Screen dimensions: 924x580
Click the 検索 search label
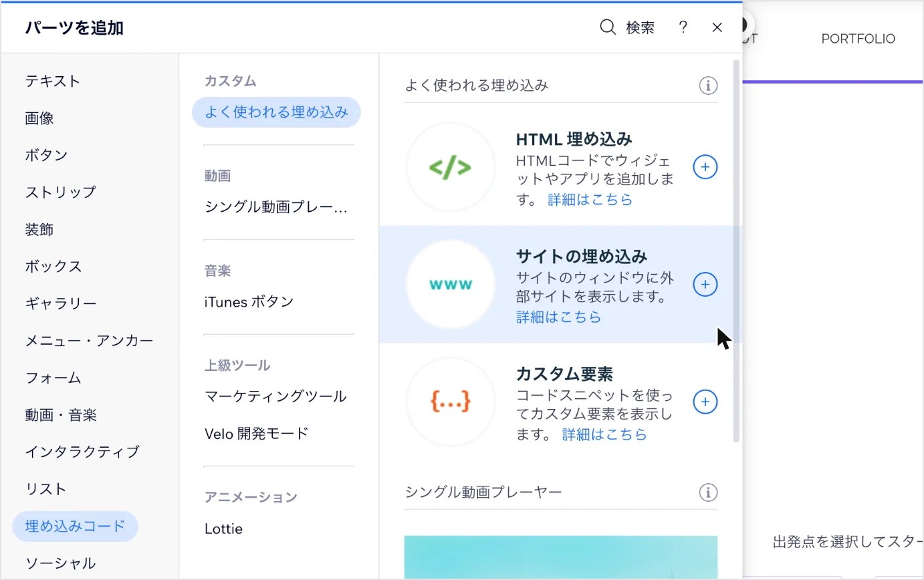[x=641, y=27]
